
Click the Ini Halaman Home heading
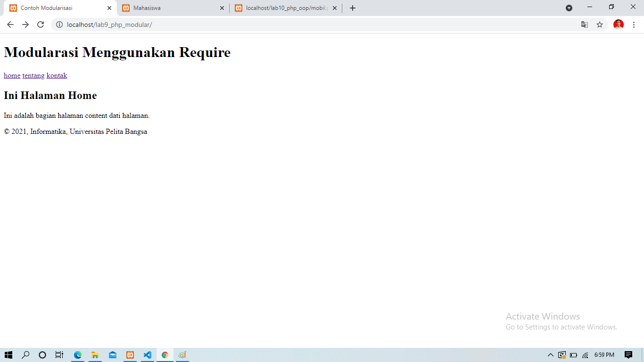pos(50,96)
